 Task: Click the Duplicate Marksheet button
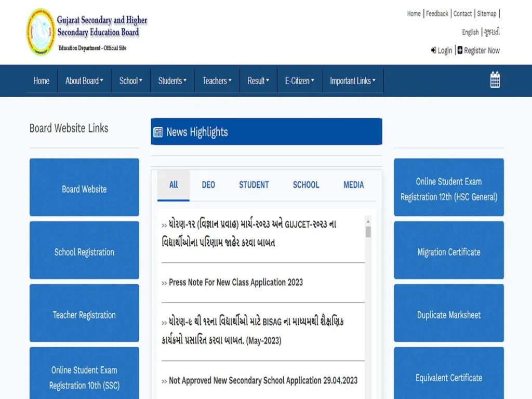[449, 313]
